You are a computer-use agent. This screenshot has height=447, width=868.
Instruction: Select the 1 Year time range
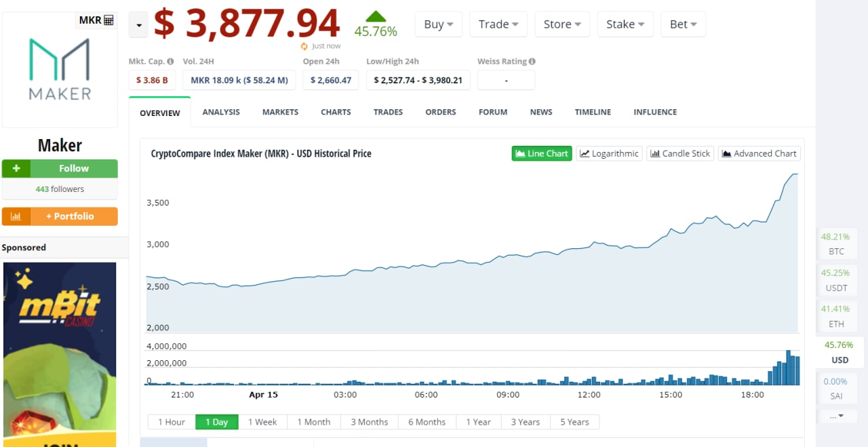478,422
